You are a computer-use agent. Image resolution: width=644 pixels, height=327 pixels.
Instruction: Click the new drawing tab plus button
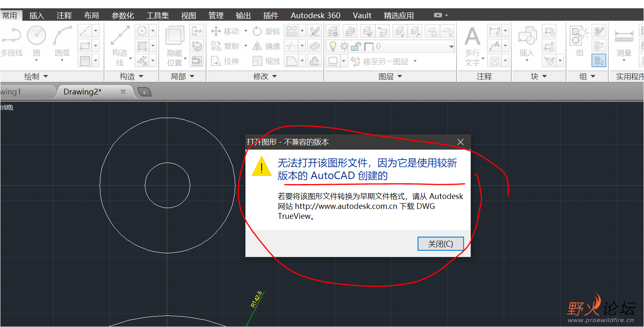(144, 92)
